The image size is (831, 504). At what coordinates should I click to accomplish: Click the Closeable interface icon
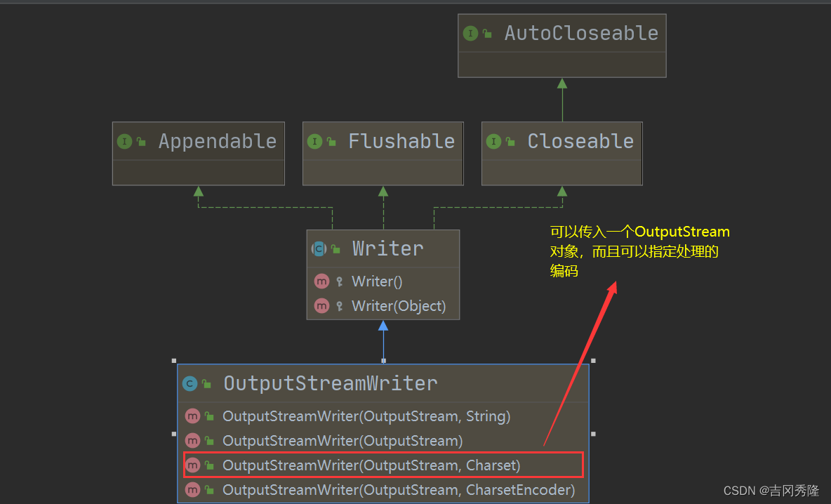tap(493, 142)
